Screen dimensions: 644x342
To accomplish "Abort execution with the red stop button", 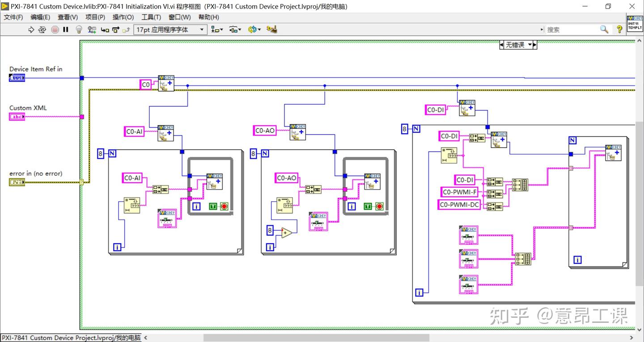I will click(x=55, y=30).
